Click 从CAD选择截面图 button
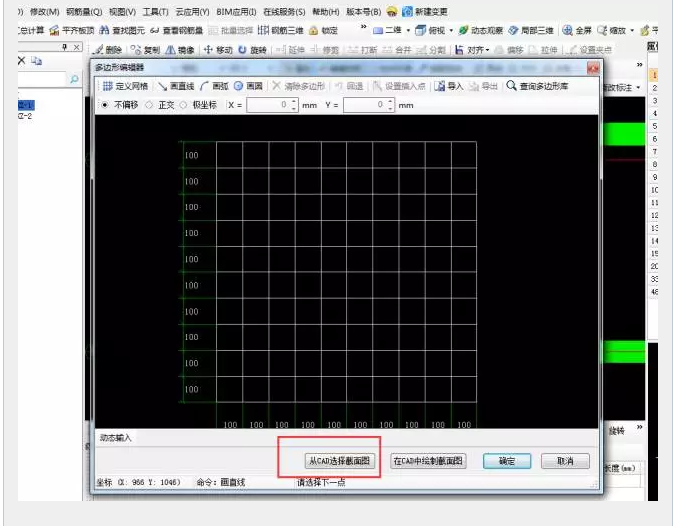Viewport: 675px width, 526px height. click(340, 461)
